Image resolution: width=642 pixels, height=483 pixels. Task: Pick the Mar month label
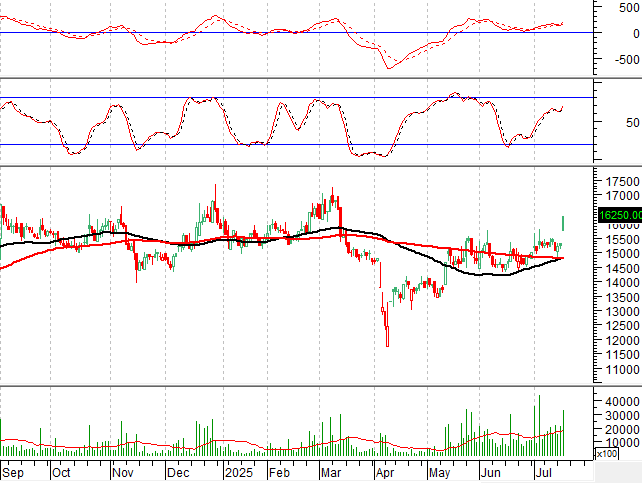331,473
